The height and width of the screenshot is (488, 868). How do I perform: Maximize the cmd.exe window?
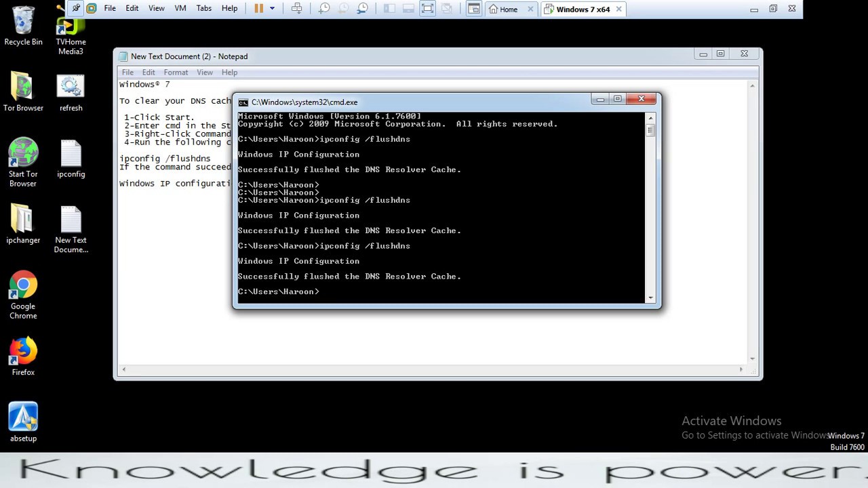point(617,99)
